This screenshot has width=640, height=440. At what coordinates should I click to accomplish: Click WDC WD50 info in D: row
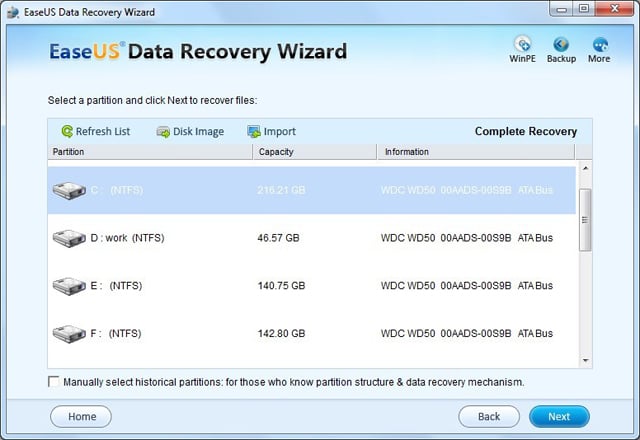pyautogui.click(x=467, y=238)
